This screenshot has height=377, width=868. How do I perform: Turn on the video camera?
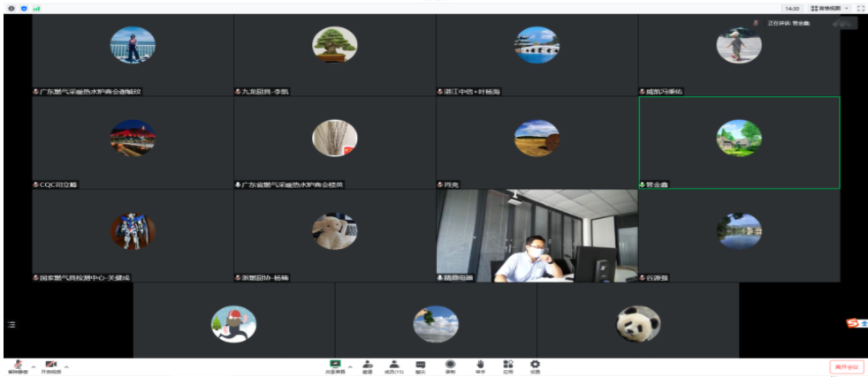click(51, 366)
